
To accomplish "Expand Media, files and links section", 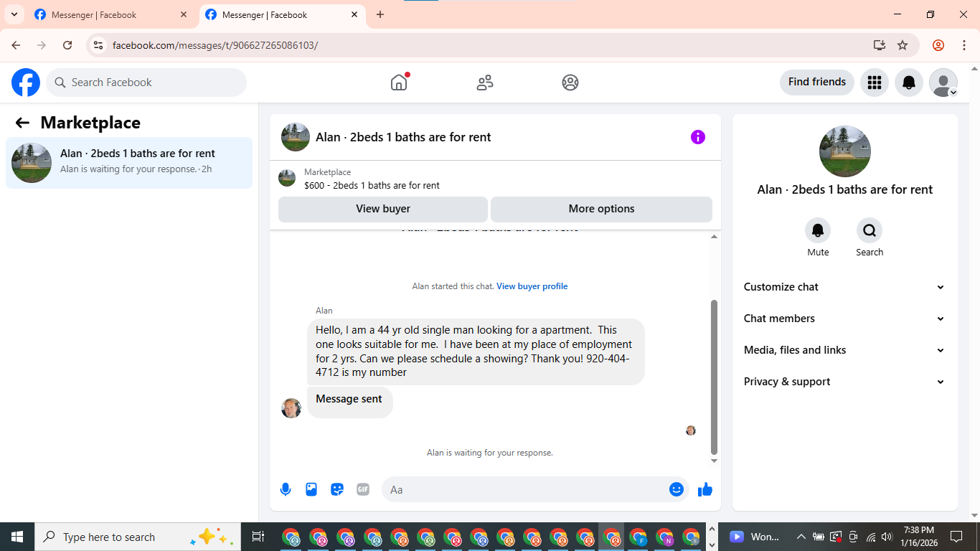I will pyautogui.click(x=844, y=350).
